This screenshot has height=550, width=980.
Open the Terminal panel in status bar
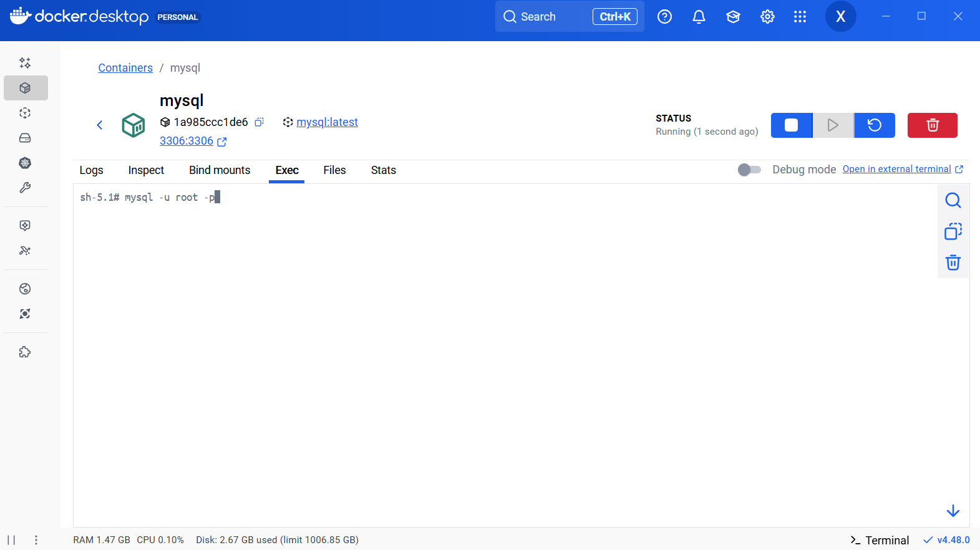click(880, 540)
